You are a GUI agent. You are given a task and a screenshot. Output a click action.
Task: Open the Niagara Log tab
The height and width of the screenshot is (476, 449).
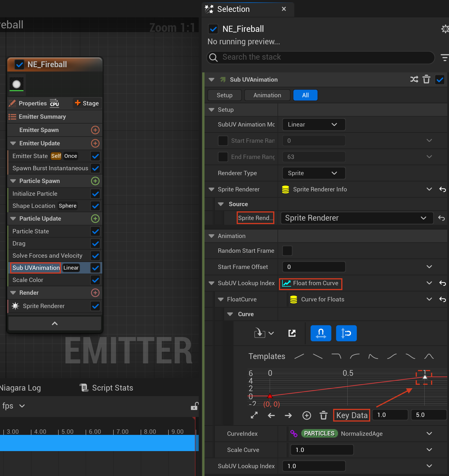click(20, 388)
